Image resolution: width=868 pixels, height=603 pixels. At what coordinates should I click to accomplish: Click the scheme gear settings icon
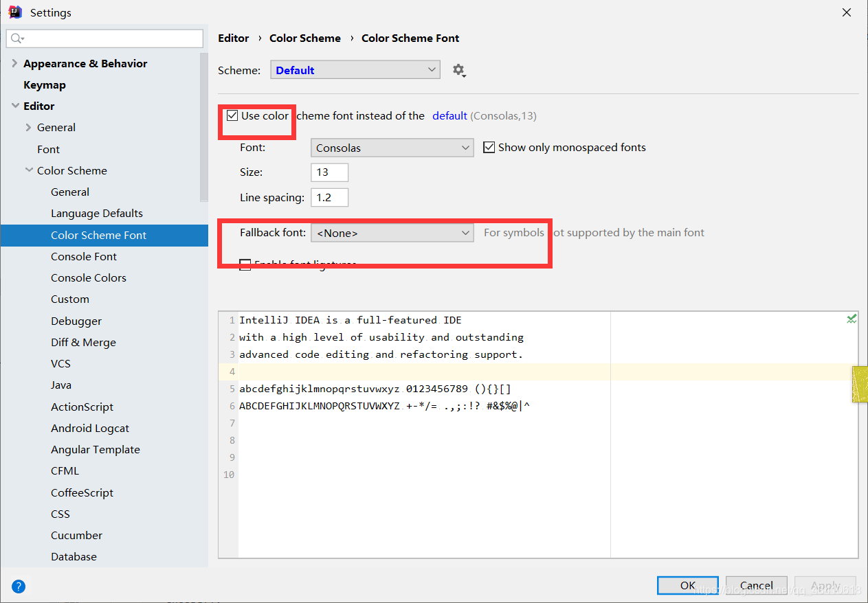click(458, 70)
